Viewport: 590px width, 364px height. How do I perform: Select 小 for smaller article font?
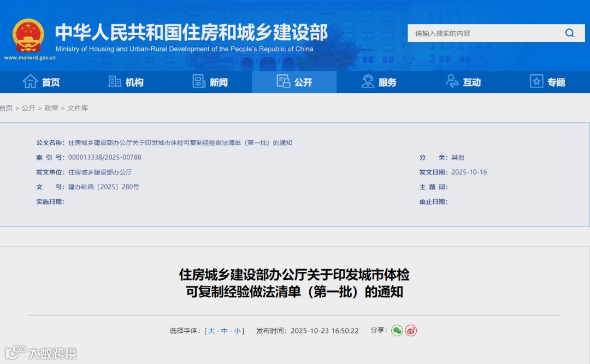coord(238,331)
